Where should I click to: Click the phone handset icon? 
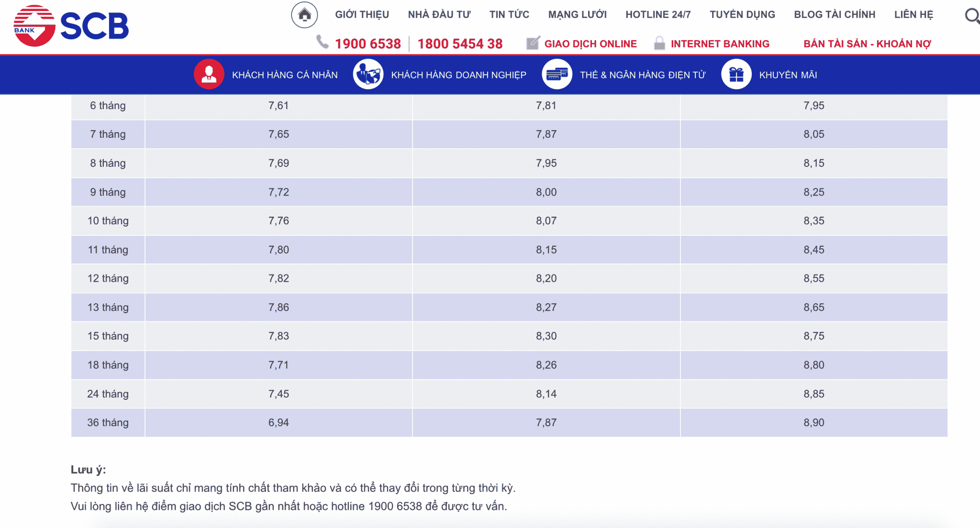click(323, 42)
